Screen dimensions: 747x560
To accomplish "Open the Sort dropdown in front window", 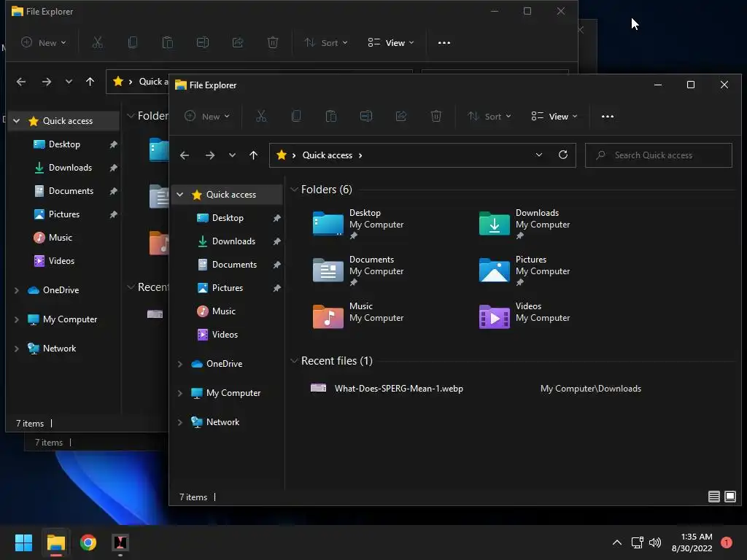I will point(489,116).
